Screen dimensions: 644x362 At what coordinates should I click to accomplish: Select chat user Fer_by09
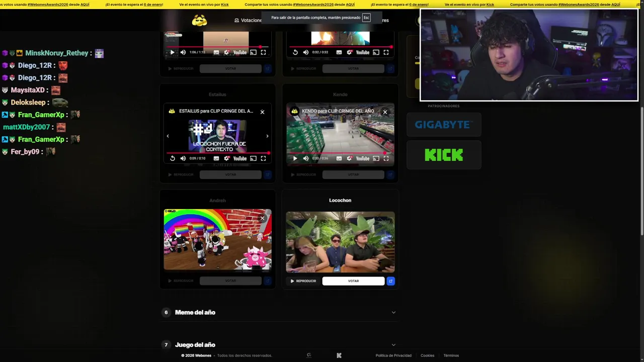click(25, 151)
